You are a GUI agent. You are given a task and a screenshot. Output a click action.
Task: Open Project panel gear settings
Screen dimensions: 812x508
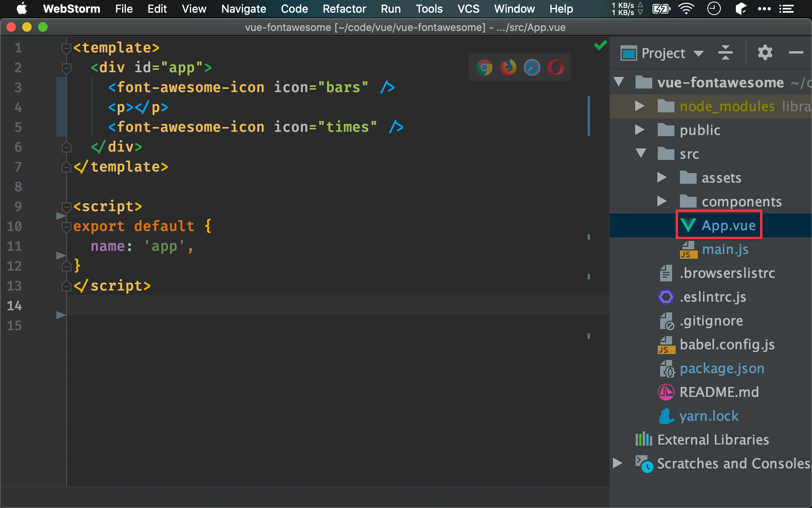click(x=765, y=53)
